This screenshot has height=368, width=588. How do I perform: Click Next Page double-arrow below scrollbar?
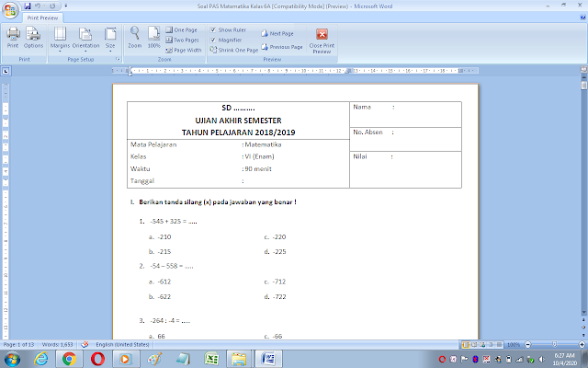click(x=583, y=335)
